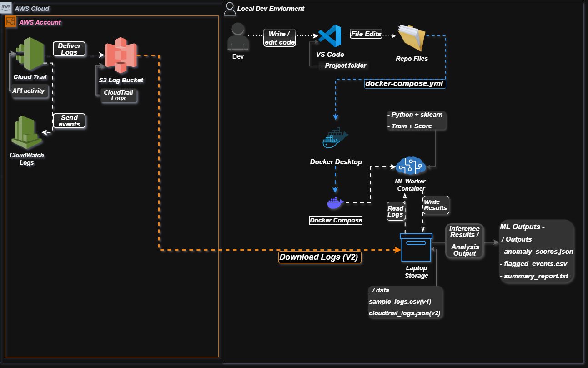
Task: Click the Send events label
Action: pyautogui.click(x=69, y=121)
